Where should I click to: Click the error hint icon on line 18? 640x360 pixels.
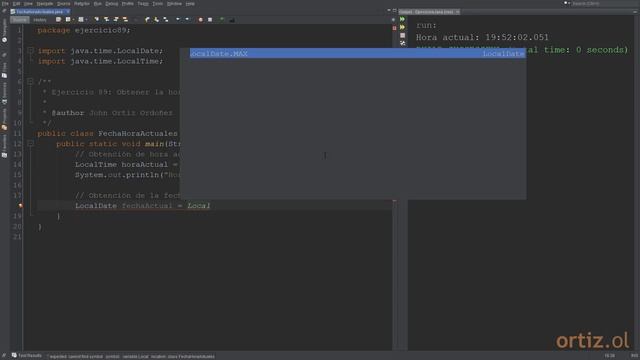click(x=20, y=206)
